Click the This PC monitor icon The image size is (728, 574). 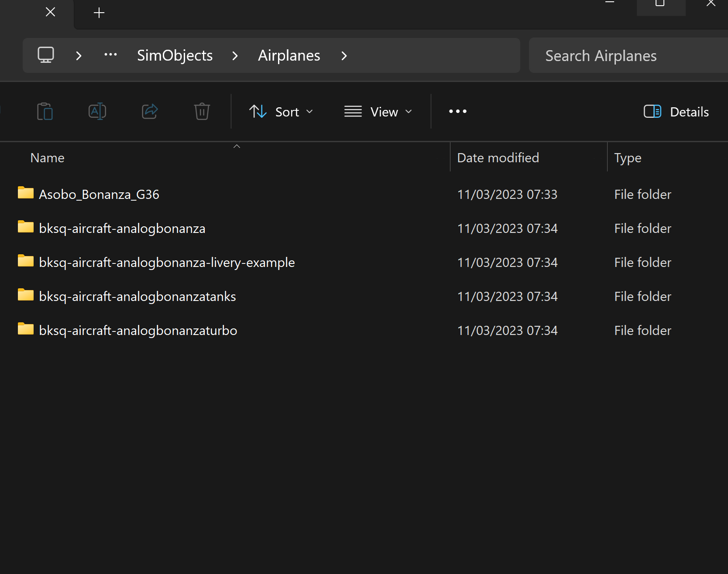(x=46, y=55)
